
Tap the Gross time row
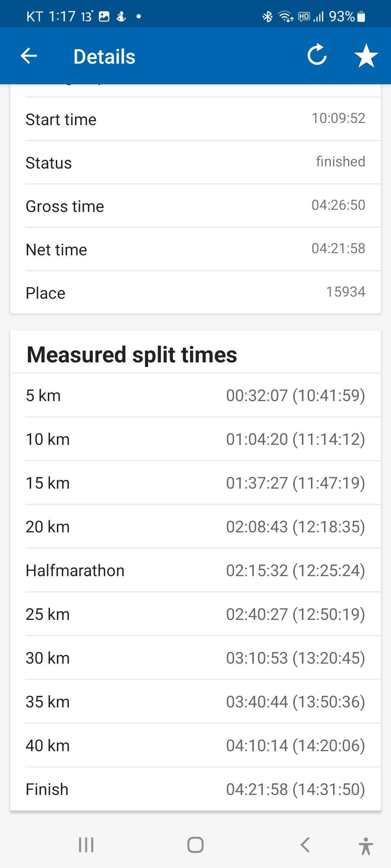(195, 206)
